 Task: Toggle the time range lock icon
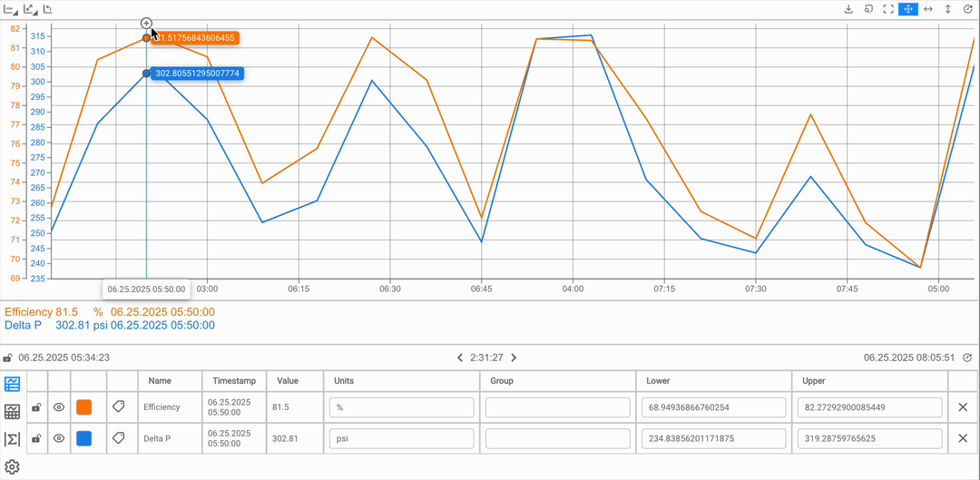point(7,358)
